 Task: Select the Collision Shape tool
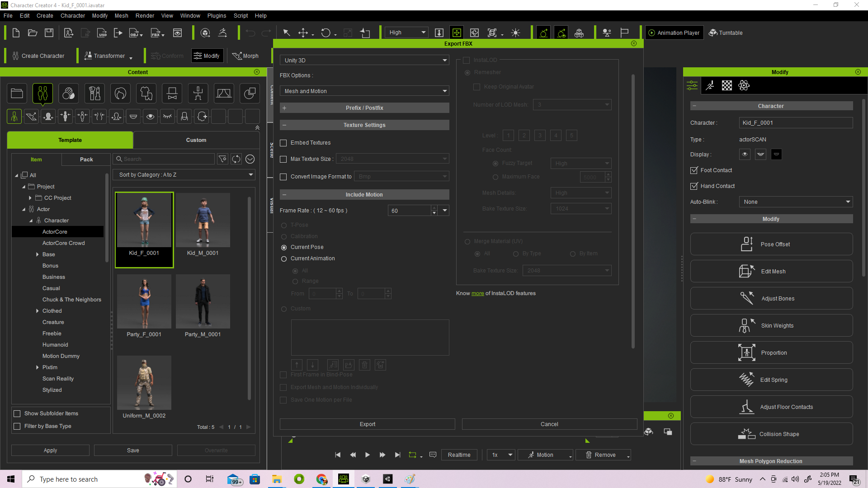click(771, 434)
